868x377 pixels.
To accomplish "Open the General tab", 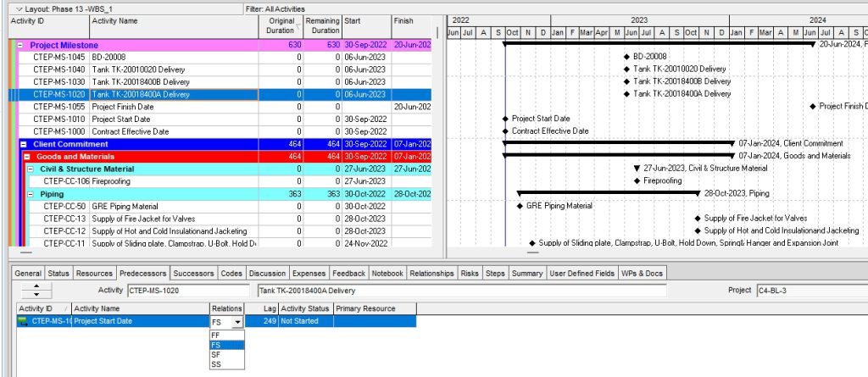I will coord(28,274).
